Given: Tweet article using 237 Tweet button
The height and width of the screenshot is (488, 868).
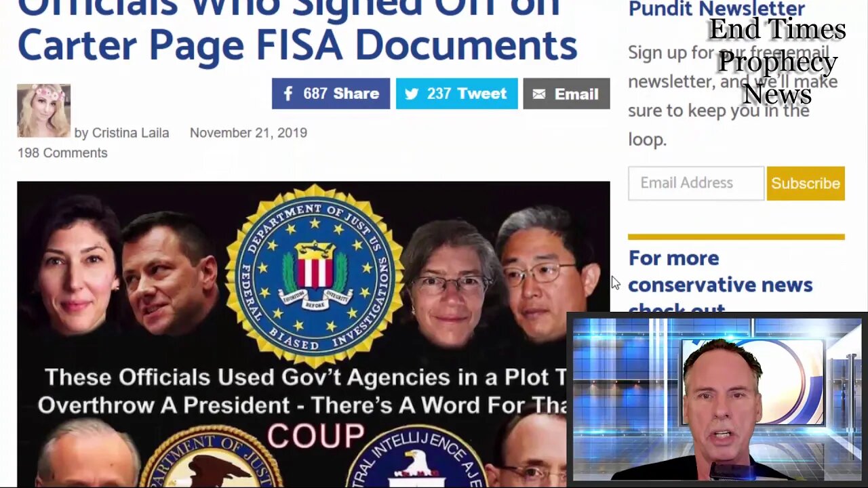Looking at the screenshot, I should pyautogui.click(x=457, y=94).
